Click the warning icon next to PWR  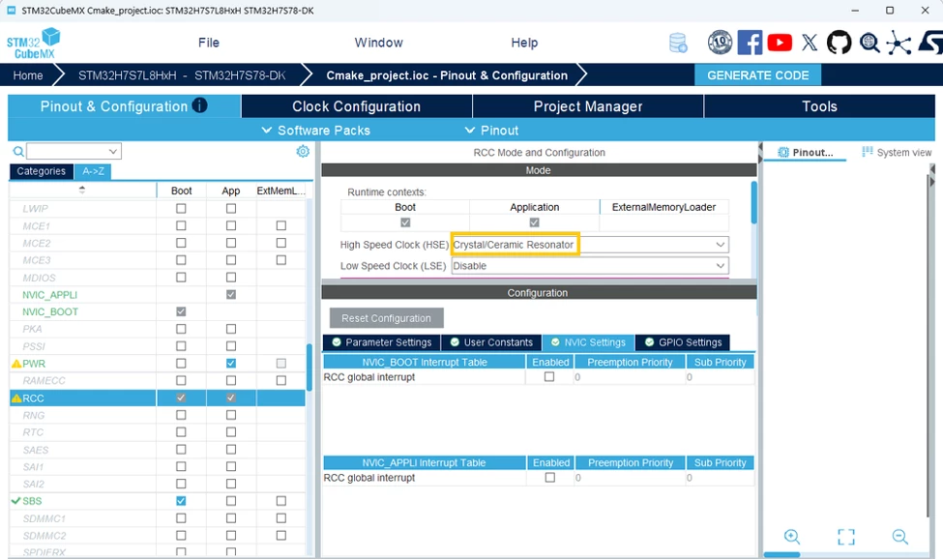point(16,364)
